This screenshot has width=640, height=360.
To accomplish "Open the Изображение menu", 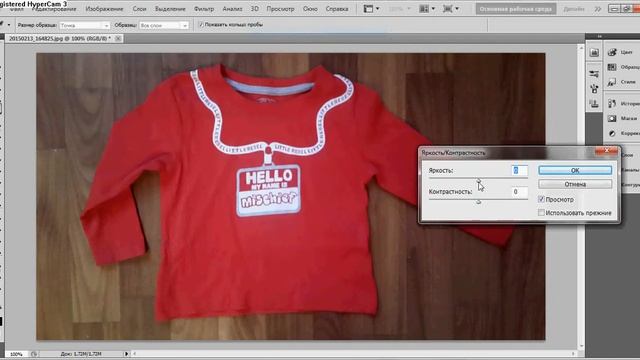I will (104, 9).
